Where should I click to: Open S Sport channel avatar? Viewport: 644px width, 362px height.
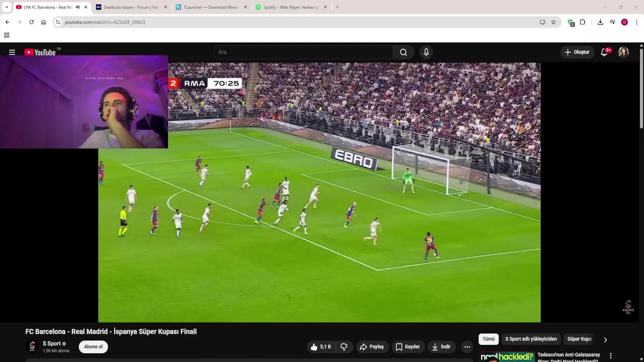click(x=32, y=346)
